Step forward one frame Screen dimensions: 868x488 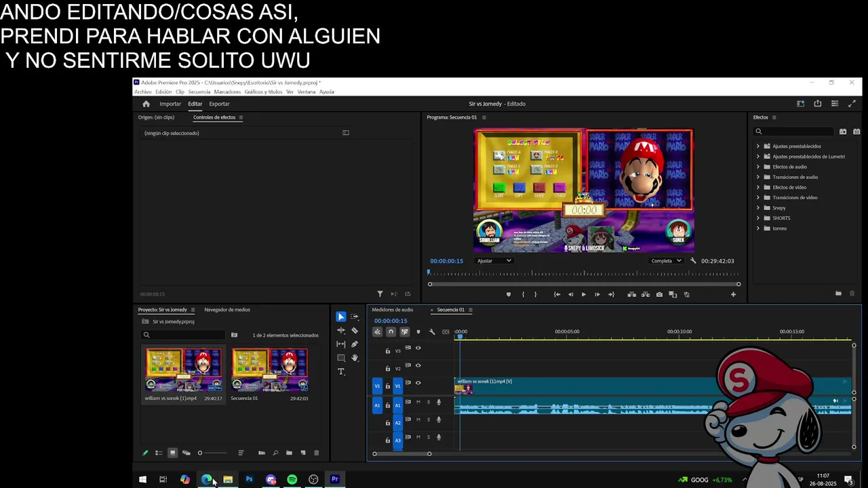pyautogui.click(x=597, y=295)
